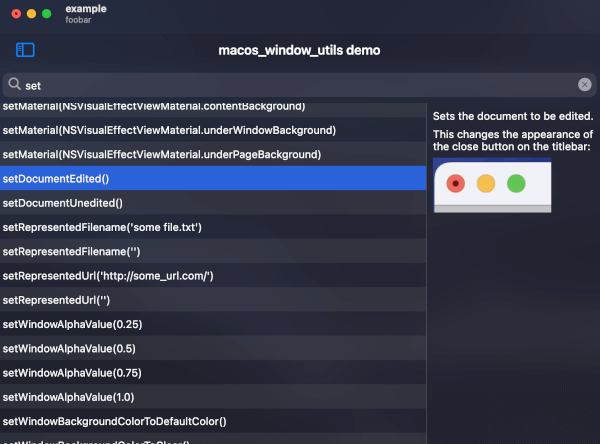The height and width of the screenshot is (444, 600).
Task: Click the 'example' window title text
Action: pyautogui.click(x=86, y=9)
